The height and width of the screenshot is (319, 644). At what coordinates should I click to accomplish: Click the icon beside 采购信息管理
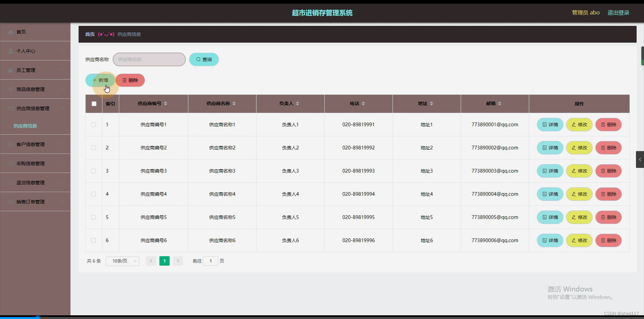point(11,164)
